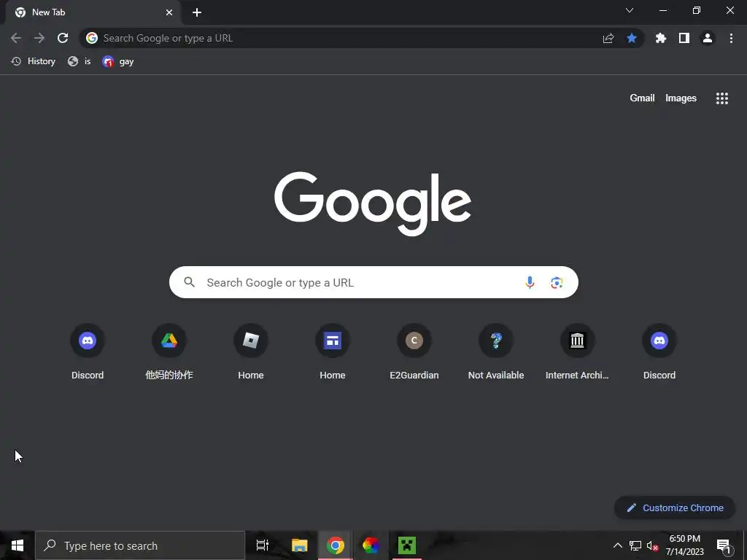The height and width of the screenshot is (560, 747).
Task: Click the muted volume tray icon
Action: point(652,545)
